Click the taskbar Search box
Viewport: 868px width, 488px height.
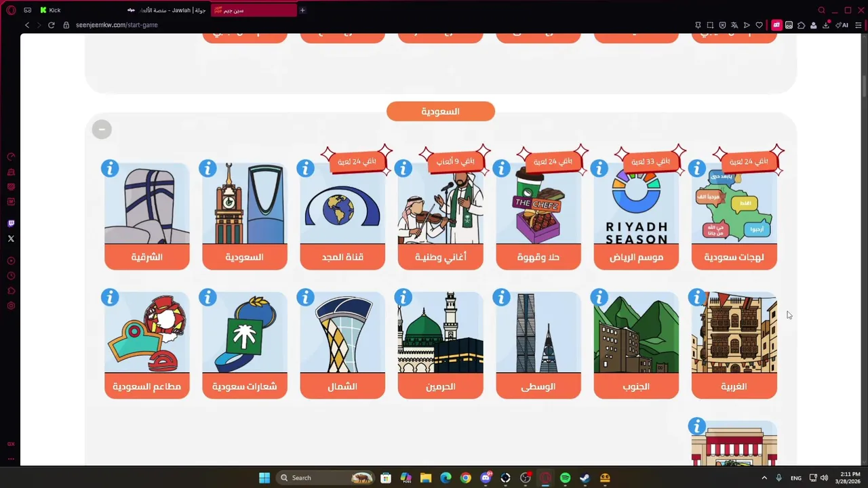326,478
